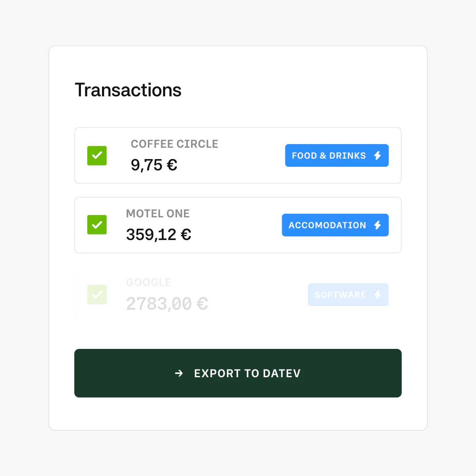The width and height of the screenshot is (476, 476).
Task: Click the Google merchant name
Action: click(149, 283)
